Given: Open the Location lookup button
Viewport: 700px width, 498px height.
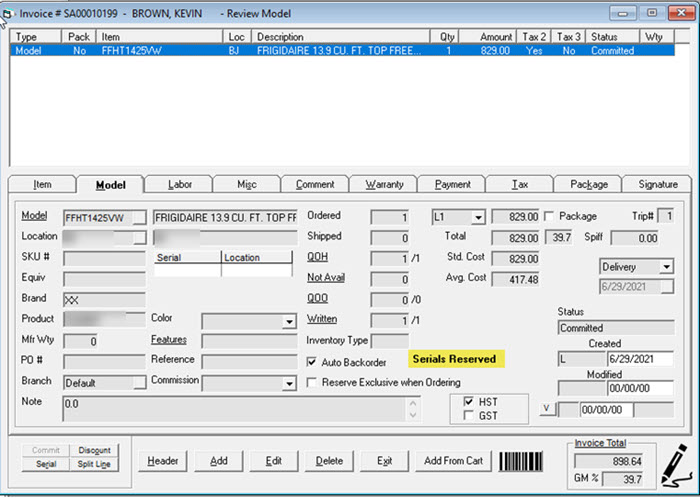Looking at the screenshot, I should click(139, 238).
